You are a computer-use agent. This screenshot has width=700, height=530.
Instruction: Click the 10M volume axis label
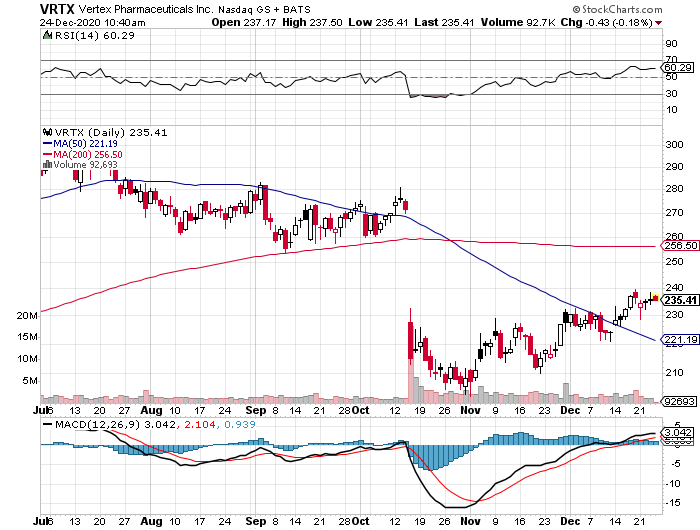(27, 359)
